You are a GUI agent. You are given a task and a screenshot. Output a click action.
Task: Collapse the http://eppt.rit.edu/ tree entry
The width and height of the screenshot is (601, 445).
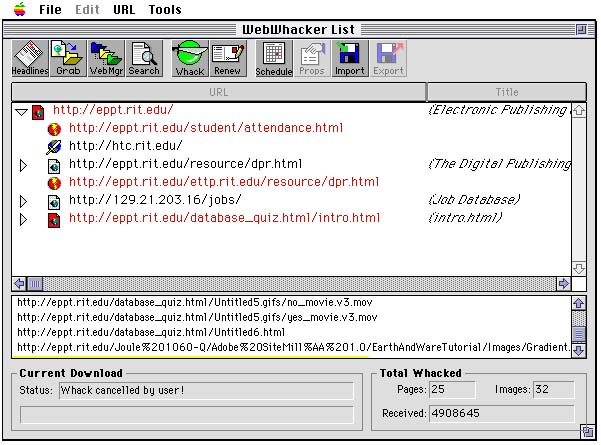(x=21, y=112)
